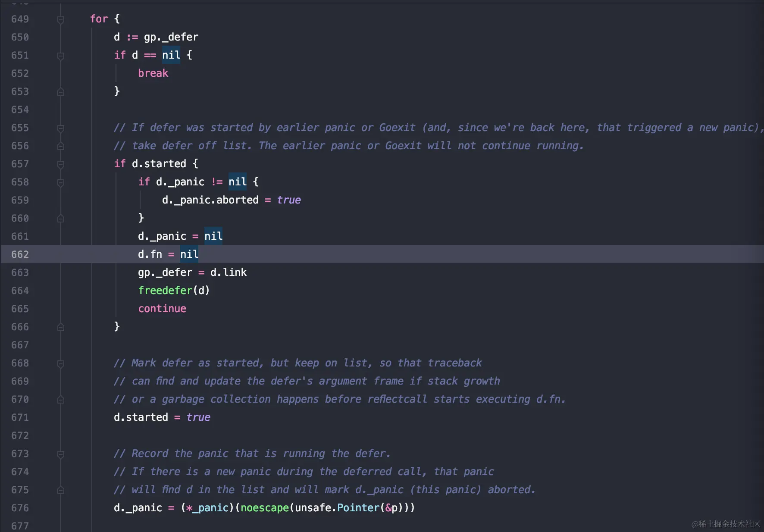Click fold end marker at line 653
This screenshot has width=764, height=532.
[61, 92]
